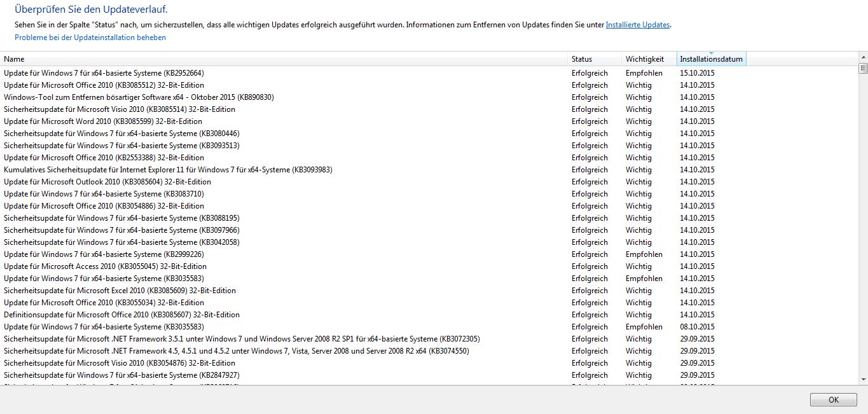Click Wichtig in the KB3093983 row
The width and height of the screenshot is (868, 414).
click(x=638, y=170)
